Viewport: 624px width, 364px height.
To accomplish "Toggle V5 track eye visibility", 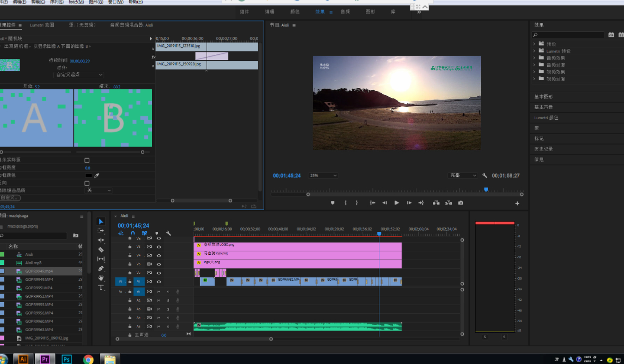I will (x=159, y=247).
